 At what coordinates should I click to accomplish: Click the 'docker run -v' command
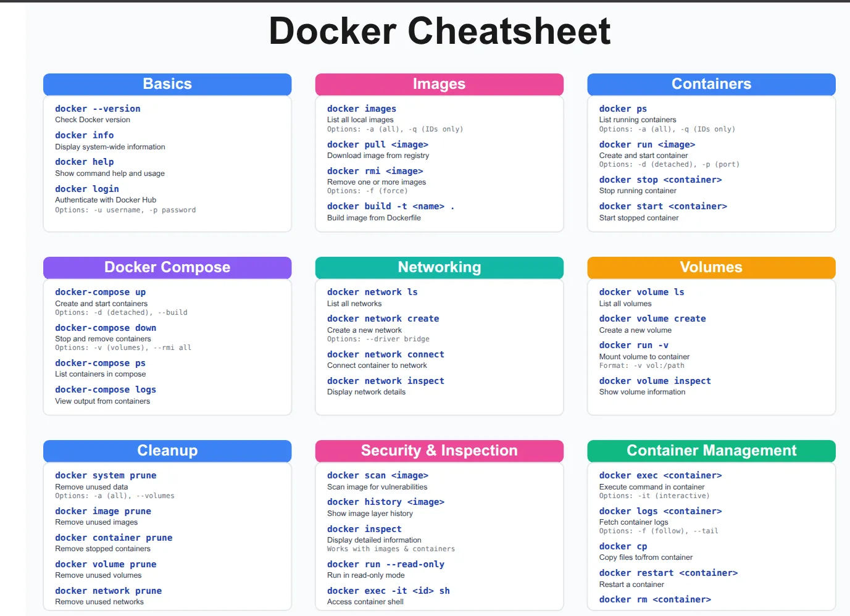(634, 345)
